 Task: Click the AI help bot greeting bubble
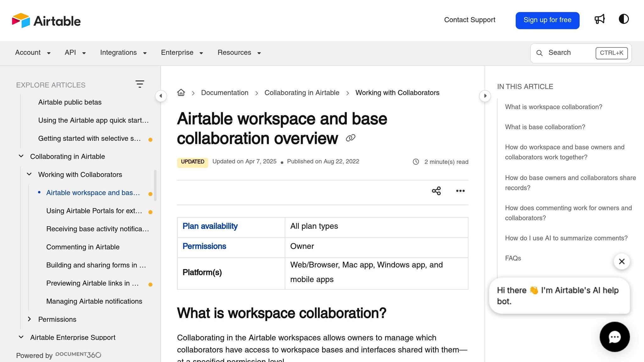(559, 296)
